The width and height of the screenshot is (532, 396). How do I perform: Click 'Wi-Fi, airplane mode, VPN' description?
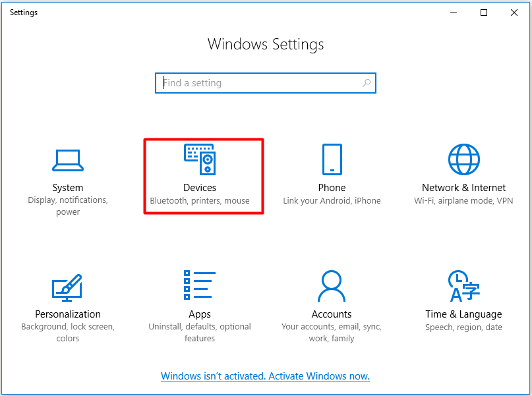tap(464, 201)
